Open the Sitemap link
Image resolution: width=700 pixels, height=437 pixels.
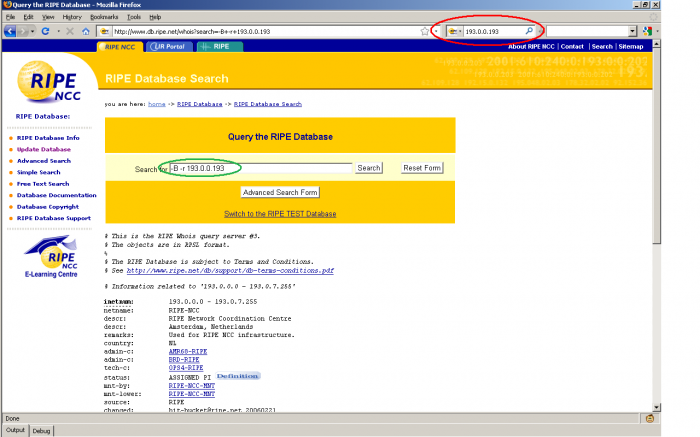point(630,46)
